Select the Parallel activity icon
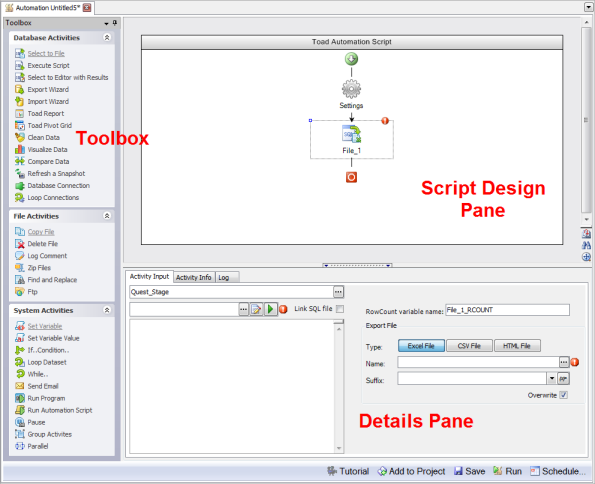 [20, 446]
